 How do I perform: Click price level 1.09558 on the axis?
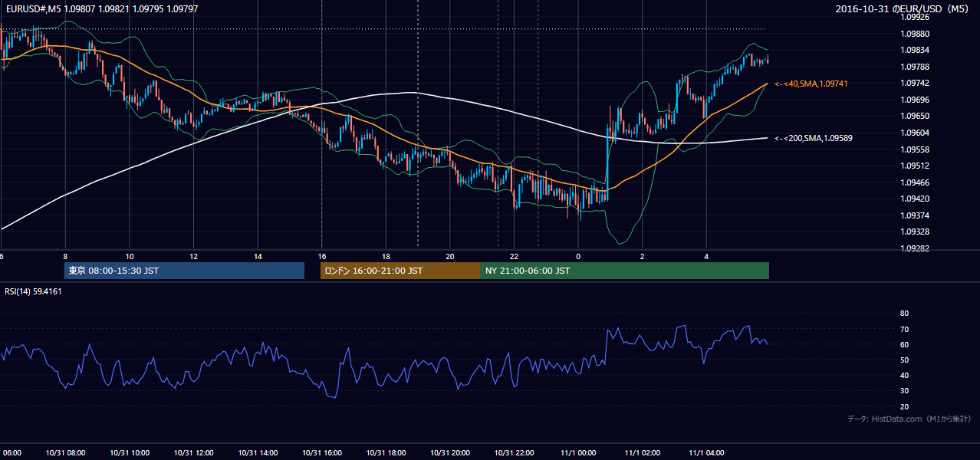pos(915,149)
